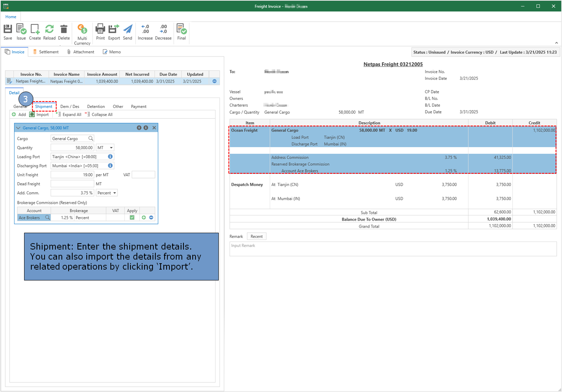Image resolution: width=562 pixels, height=392 pixels.
Task: Click the Unit Freight input field
Action: [x=72, y=175]
